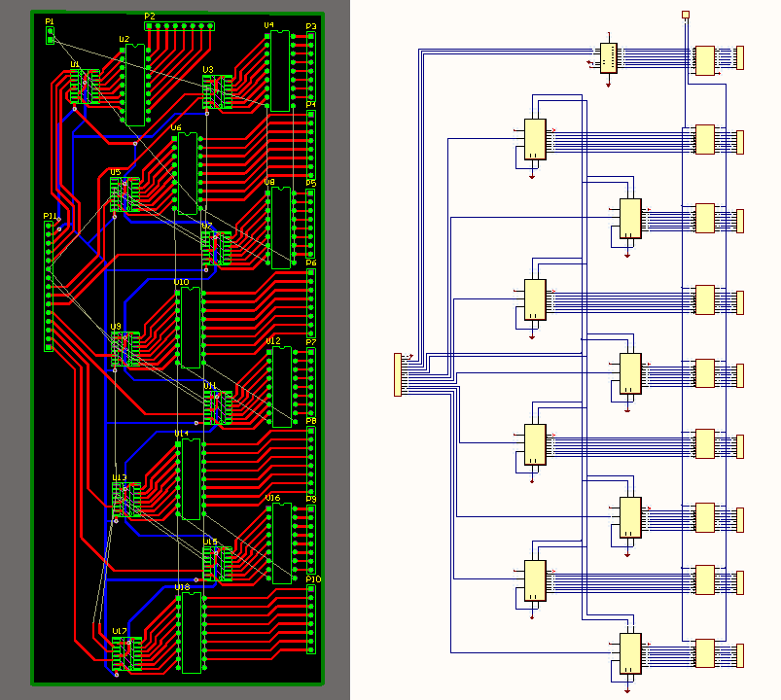Click component U6 on the board

pyautogui.click(x=188, y=173)
